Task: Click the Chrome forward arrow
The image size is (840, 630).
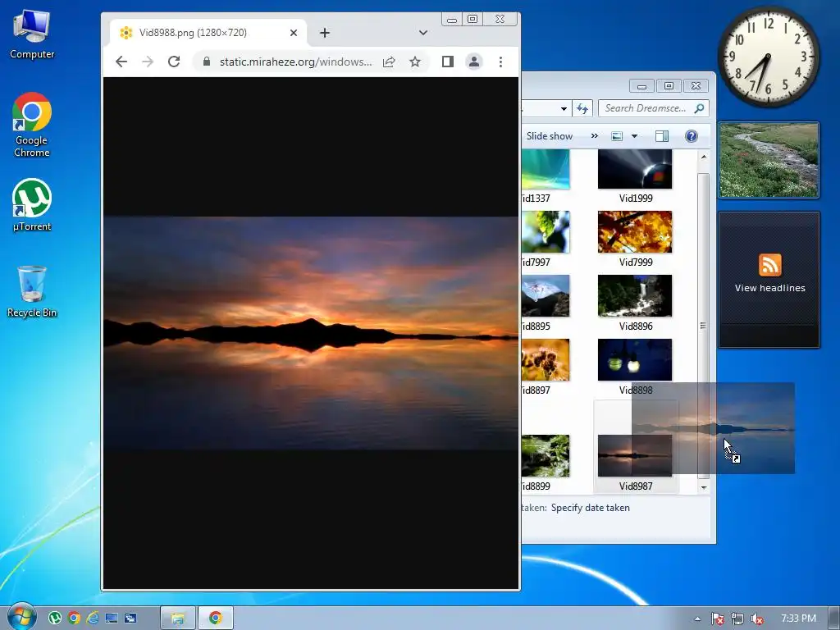Action: click(x=148, y=62)
